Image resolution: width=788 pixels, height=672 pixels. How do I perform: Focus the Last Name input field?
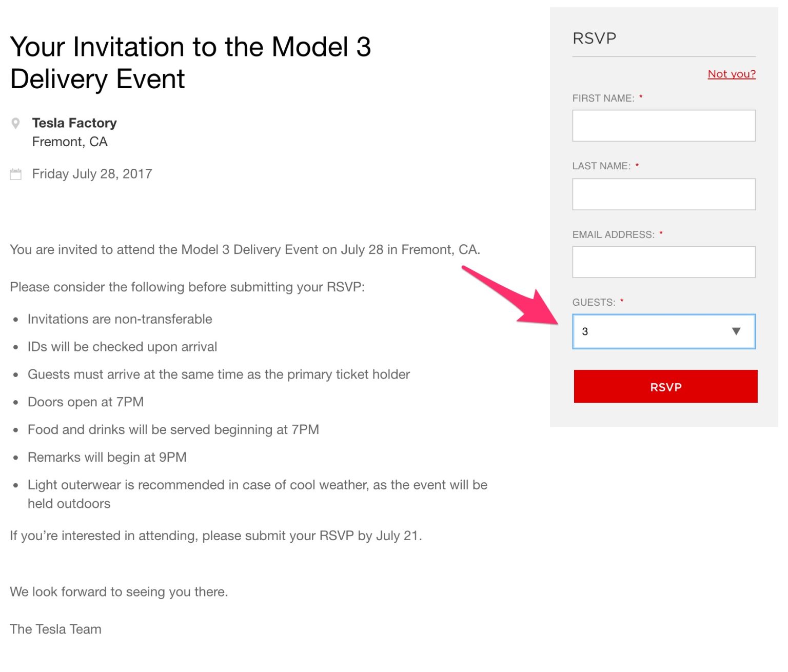(663, 194)
